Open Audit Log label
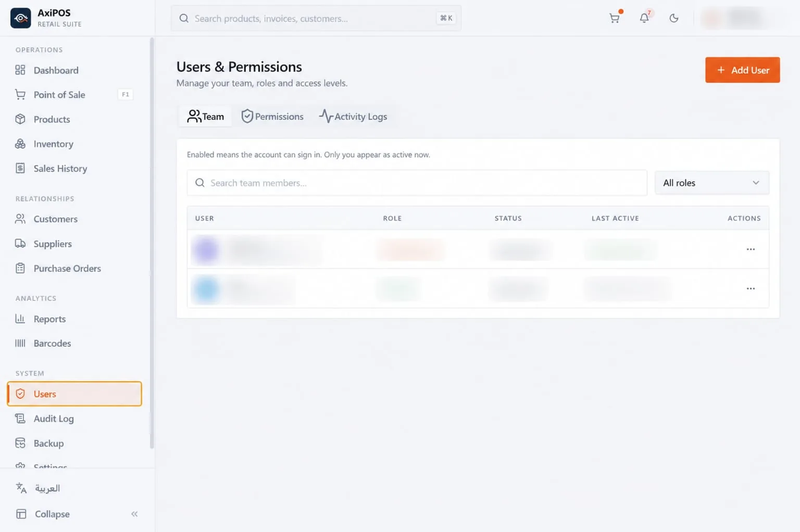The height and width of the screenshot is (532, 800). coord(54,419)
